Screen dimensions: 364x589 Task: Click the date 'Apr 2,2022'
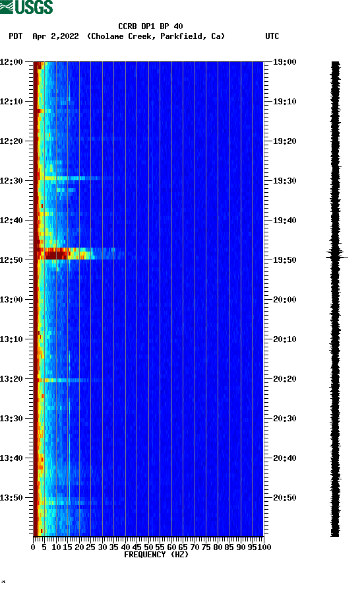[55, 36]
